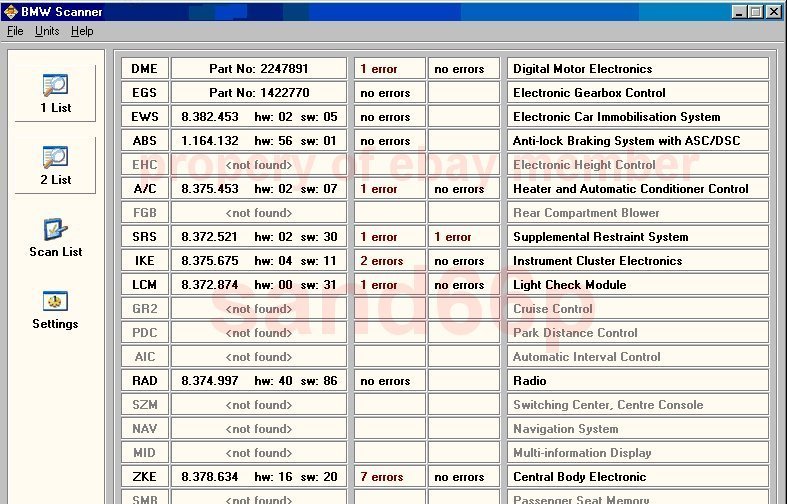Select the greyed NAV module button
Screen dimensions: 787x504
point(145,429)
